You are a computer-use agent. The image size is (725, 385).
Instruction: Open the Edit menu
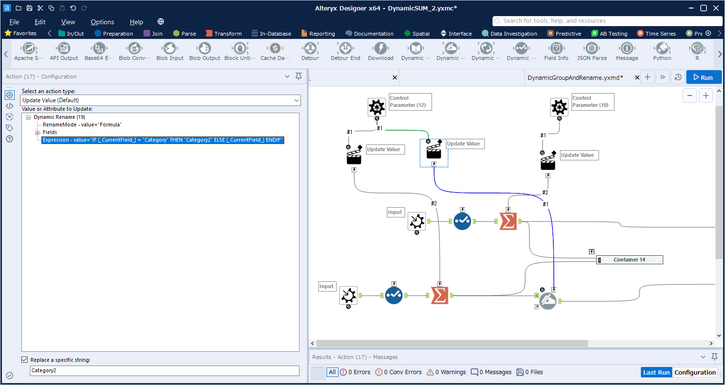pos(40,22)
